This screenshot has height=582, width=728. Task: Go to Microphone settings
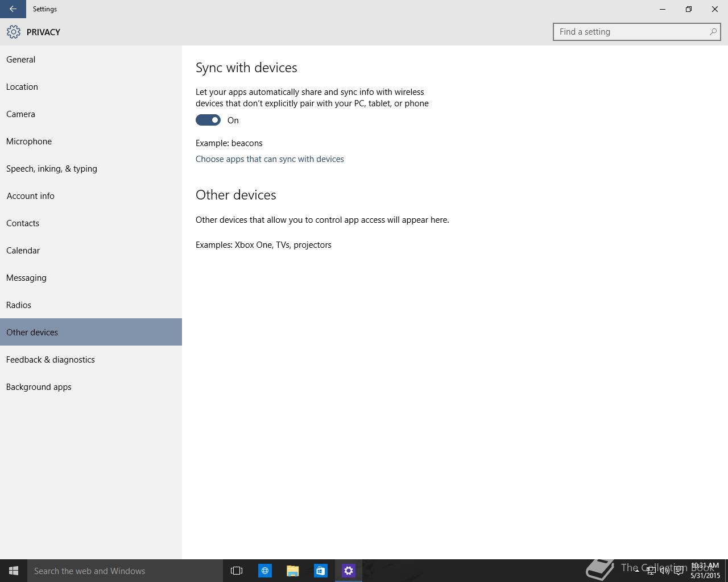(x=91, y=141)
